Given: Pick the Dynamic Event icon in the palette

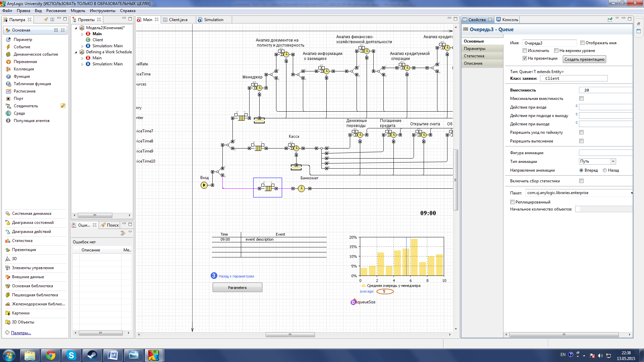Looking at the screenshot, I should tap(8, 54).
